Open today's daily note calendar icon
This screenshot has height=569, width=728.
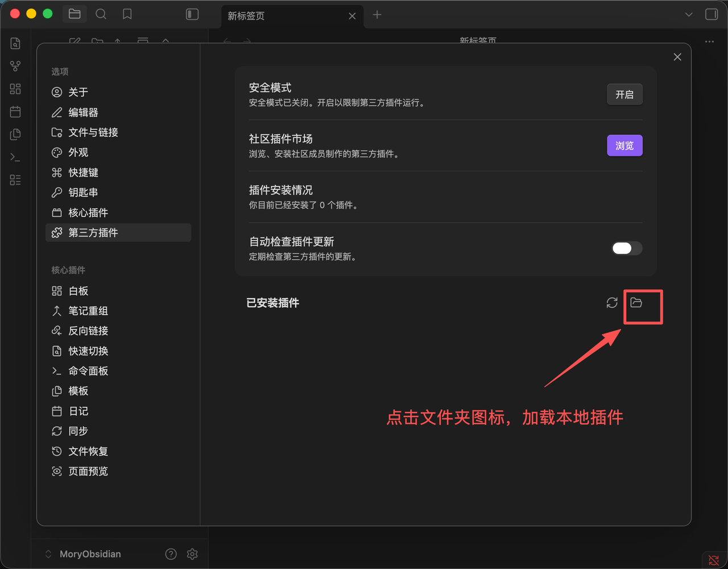pos(15,112)
